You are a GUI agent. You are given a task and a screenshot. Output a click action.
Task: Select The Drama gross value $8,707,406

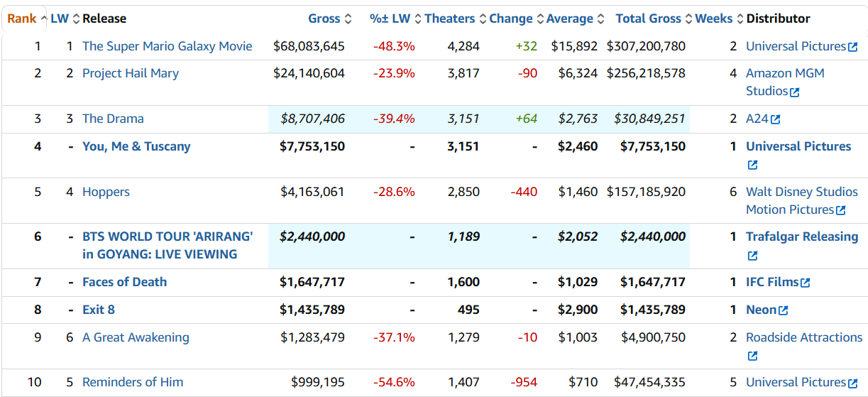click(312, 119)
